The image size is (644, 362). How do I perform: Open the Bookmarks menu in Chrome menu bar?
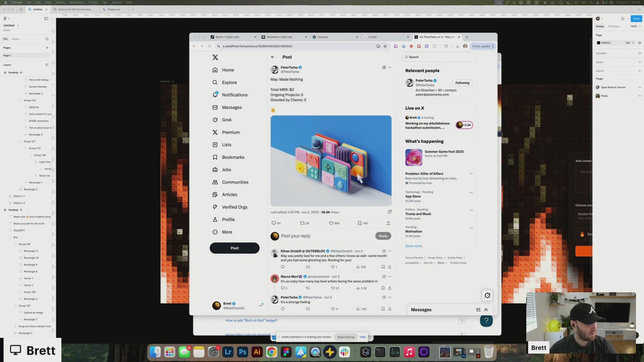pyautogui.click(x=76, y=2)
